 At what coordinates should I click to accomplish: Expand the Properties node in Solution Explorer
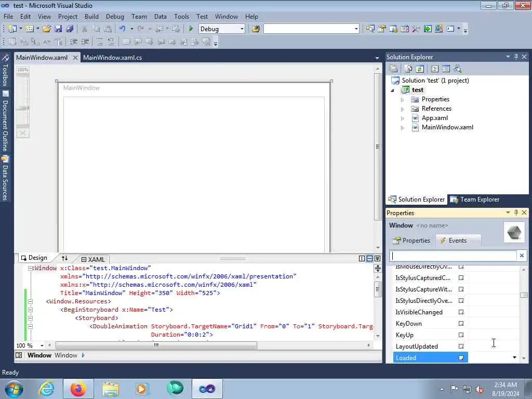click(403, 100)
